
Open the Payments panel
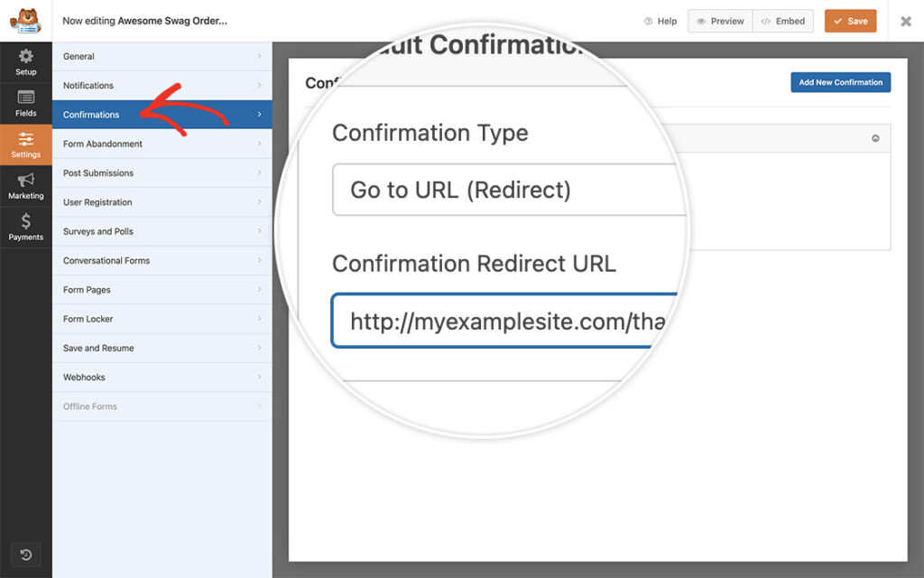pyautogui.click(x=25, y=227)
